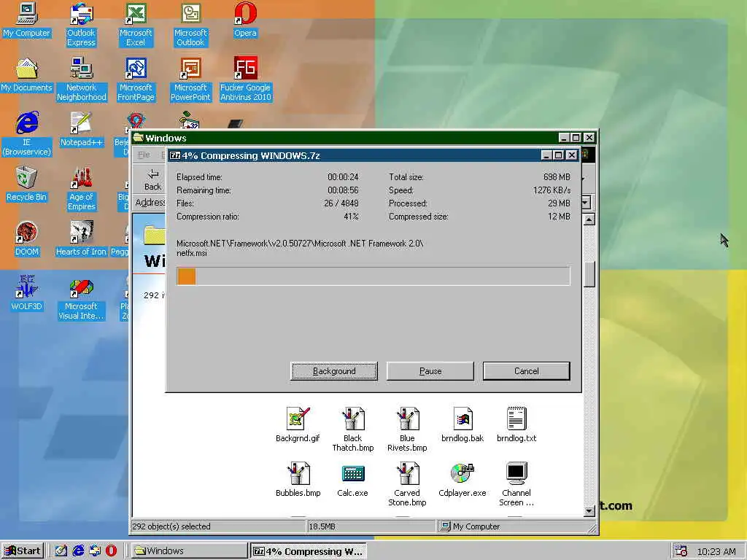Launch Microsoft Outlook shortcut
Image resolution: width=747 pixels, height=560 pixels.
click(x=190, y=25)
